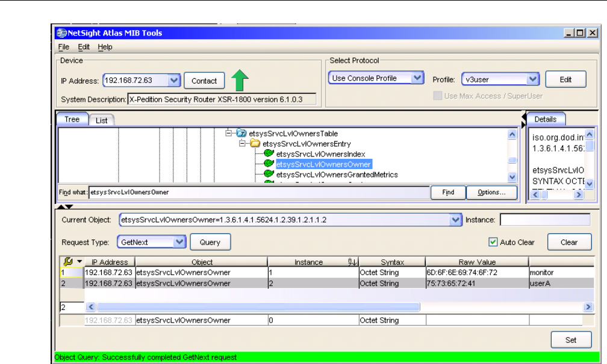Click instance cell 0 in the set row
The width and height of the screenshot is (607, 364).
point(313,320)
